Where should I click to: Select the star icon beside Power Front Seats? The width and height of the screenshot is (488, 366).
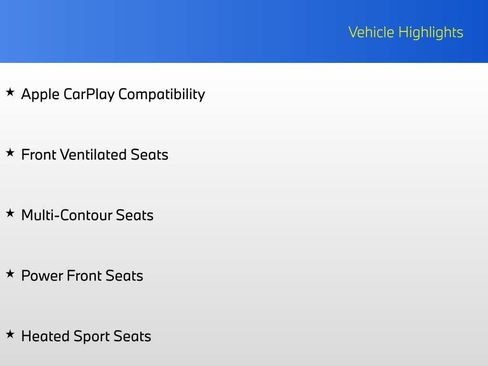pyautogui.click(x=10, y=274)
